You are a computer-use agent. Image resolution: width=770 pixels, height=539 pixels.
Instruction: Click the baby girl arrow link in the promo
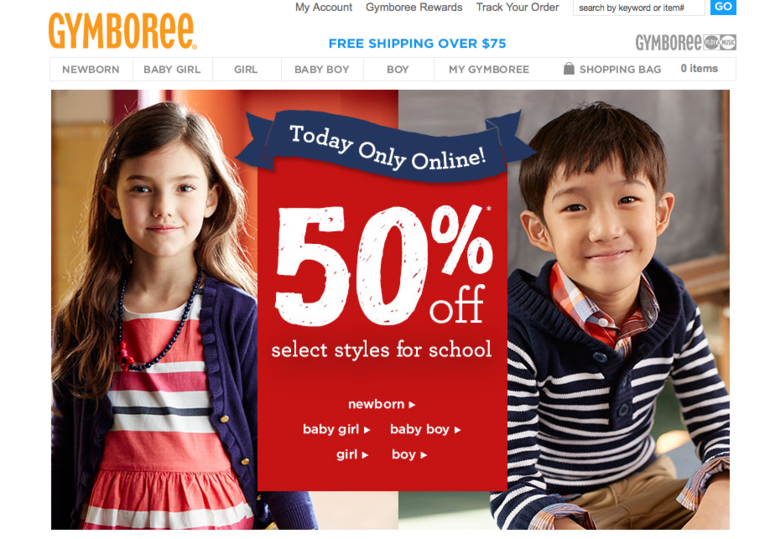point(336,430)
